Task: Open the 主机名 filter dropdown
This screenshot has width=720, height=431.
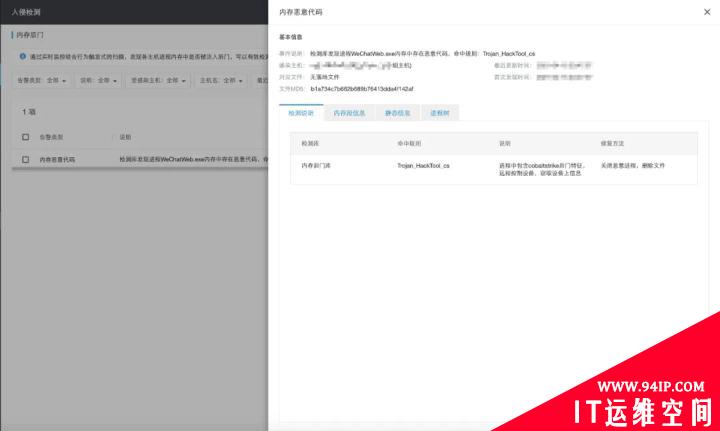Action: [218, 80]
